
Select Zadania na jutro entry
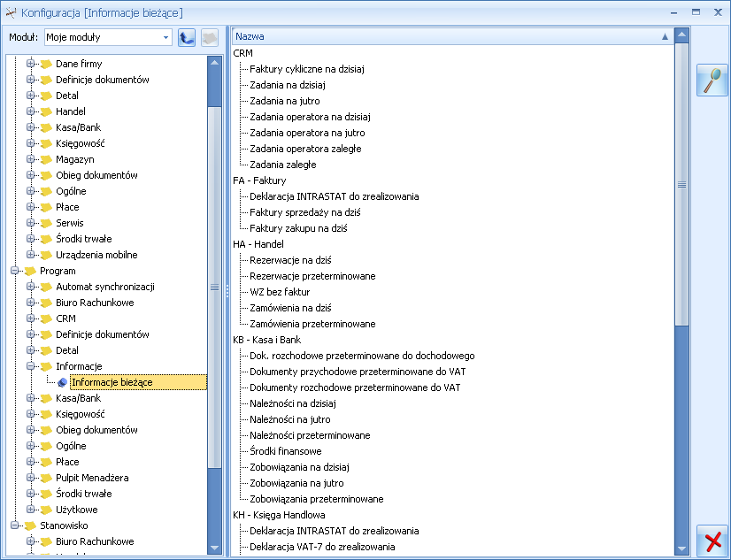click(x=285, y=101)
